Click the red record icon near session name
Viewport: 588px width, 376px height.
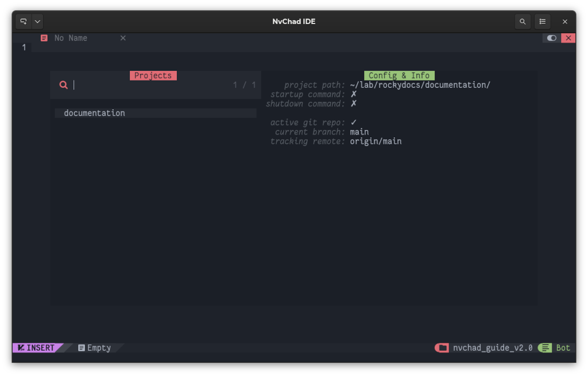pyautogui.click(x=441, y=347)
